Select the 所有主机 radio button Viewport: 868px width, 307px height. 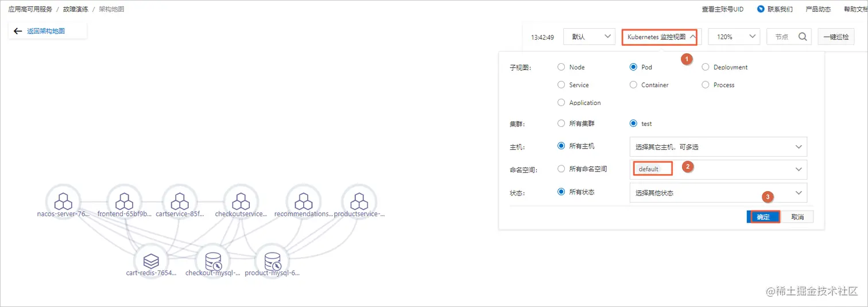[561, 146]
